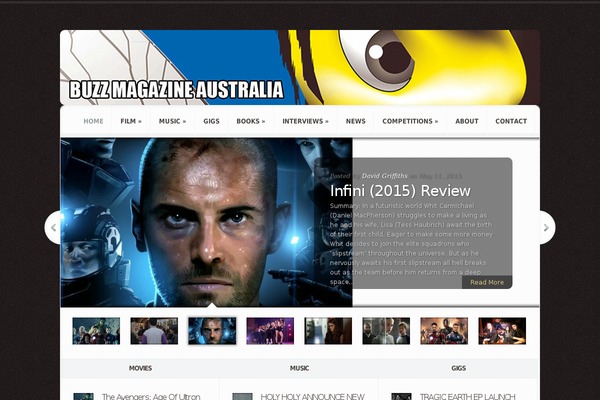Select the second thumbnail with purple shirt
The width and height of the screenshot is (600, 400).
[x=154, y=331]
